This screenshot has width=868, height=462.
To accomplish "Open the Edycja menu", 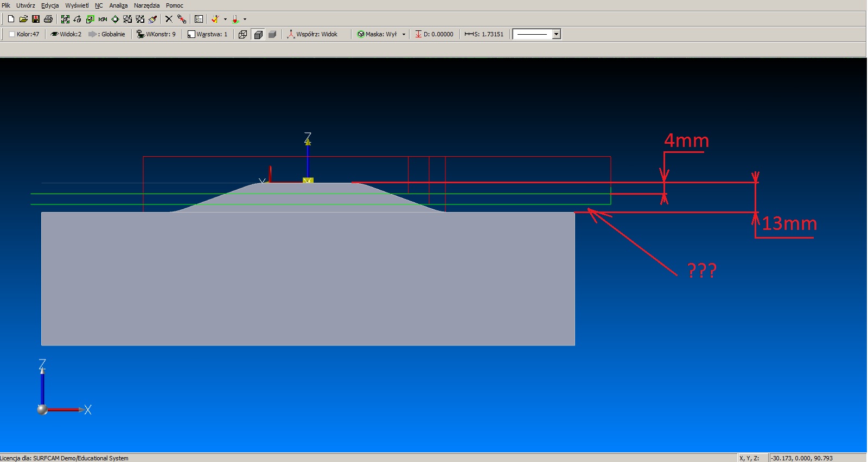I will coord(50,5).
